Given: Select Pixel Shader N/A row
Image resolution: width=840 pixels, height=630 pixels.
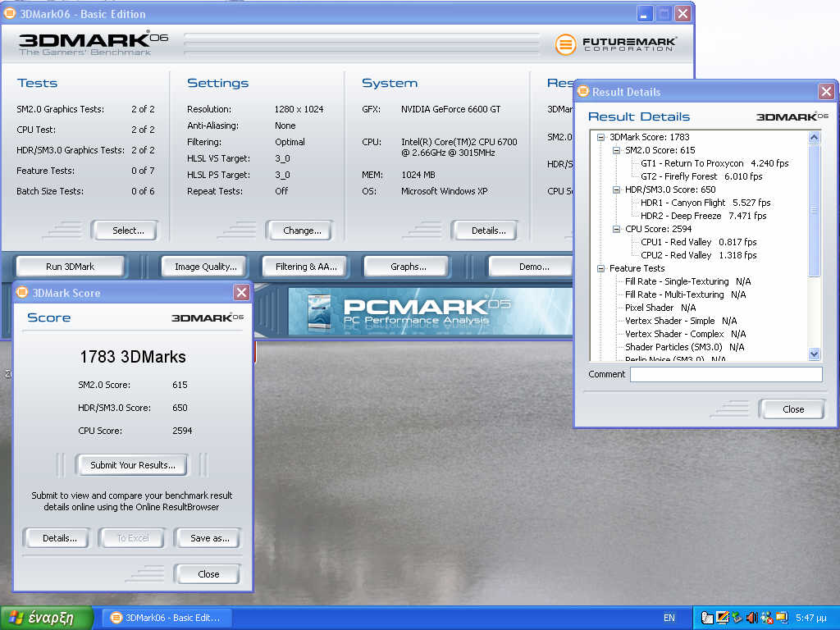Looking at the screenshot, I should [660, 308].
